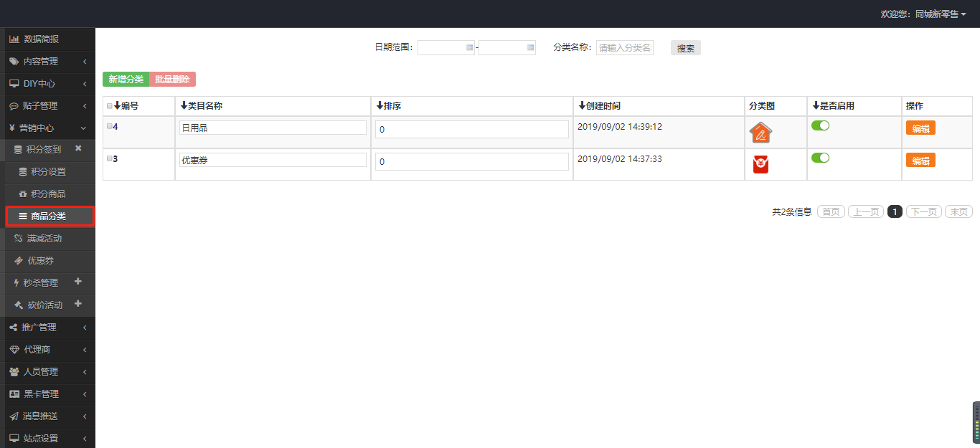This screenshot has height=448, width=980.
Task: Expand the 贴子管理 chevron
Action: [85, 106]
